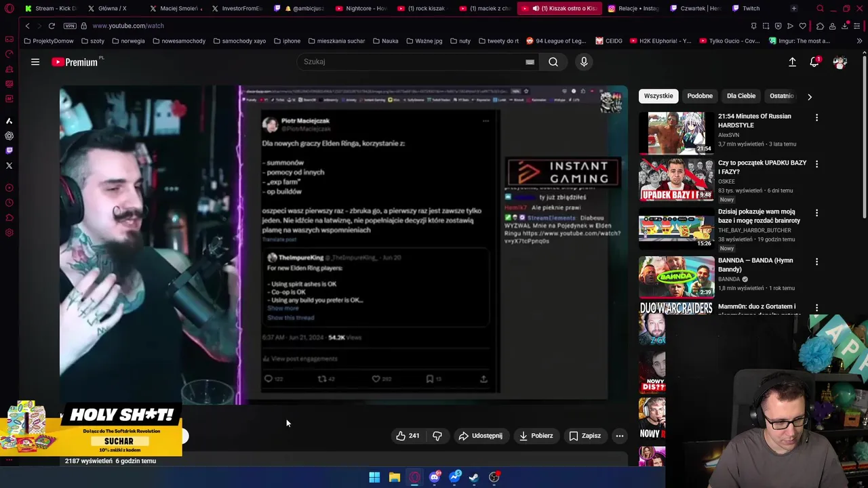Open Opera easy setup menu icon
Screen dimensions: 868x488
857,26
